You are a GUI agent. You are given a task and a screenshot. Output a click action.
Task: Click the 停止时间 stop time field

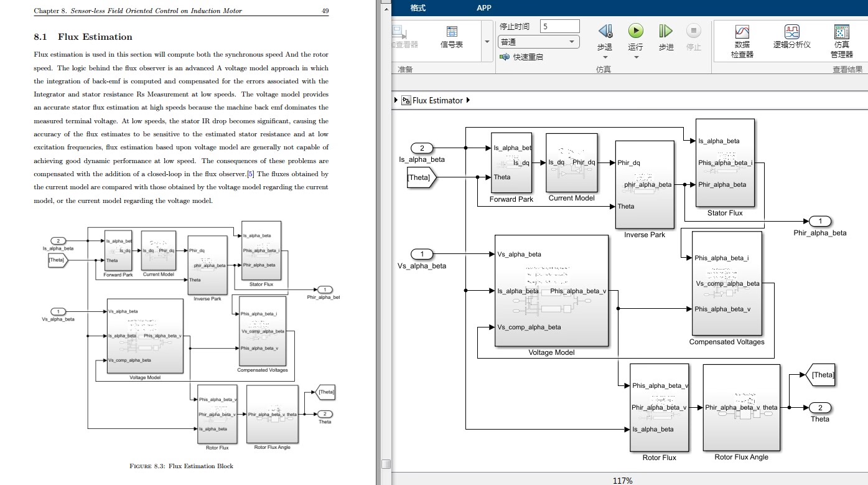(x=560, y=26)
